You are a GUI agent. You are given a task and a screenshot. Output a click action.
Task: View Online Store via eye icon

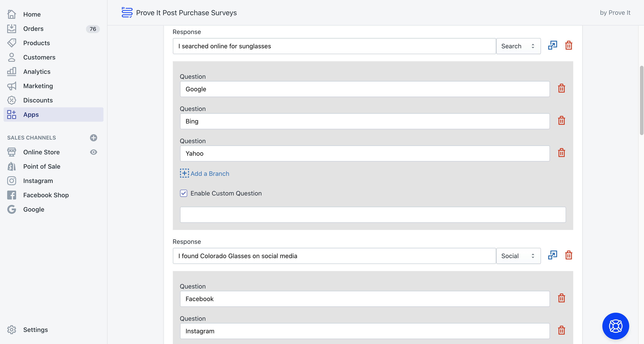click(94, 152)
